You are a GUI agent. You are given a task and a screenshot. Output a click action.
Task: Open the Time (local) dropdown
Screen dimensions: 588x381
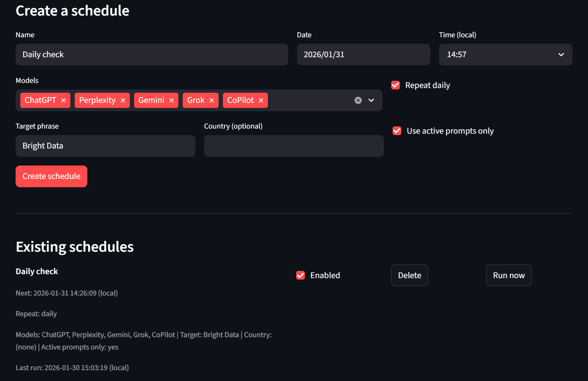pyautogui.click(x=505, y=55)
